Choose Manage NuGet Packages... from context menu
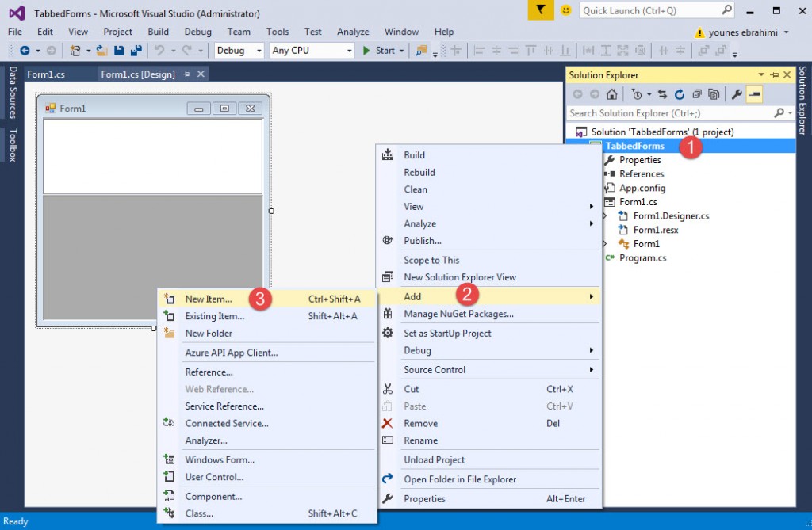812x530 pixels. pos(458,314)
